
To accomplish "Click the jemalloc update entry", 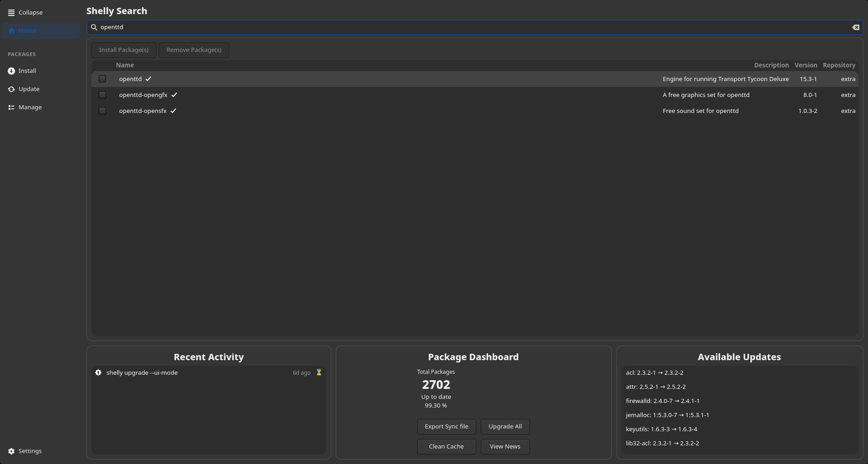I will (x=667, y=415).
